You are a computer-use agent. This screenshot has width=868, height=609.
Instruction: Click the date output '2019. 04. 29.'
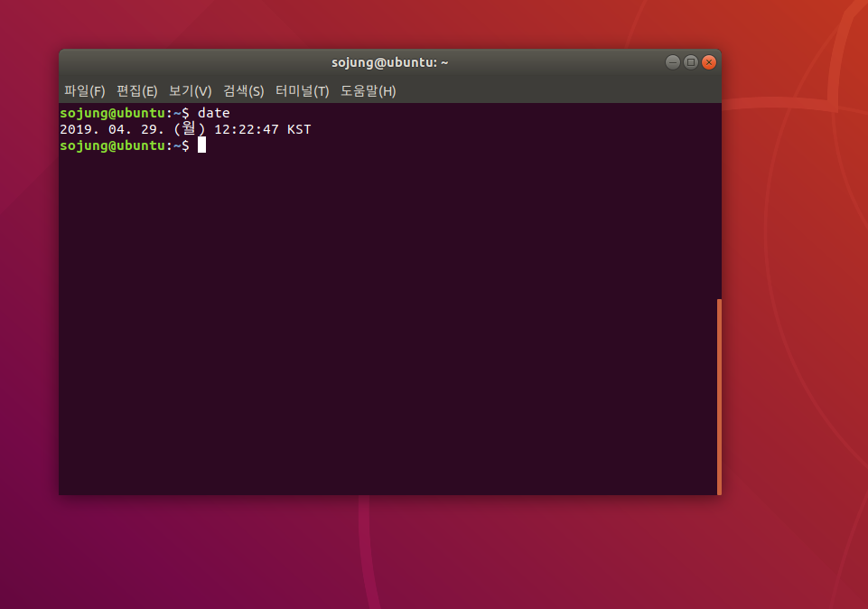[112, 129]
